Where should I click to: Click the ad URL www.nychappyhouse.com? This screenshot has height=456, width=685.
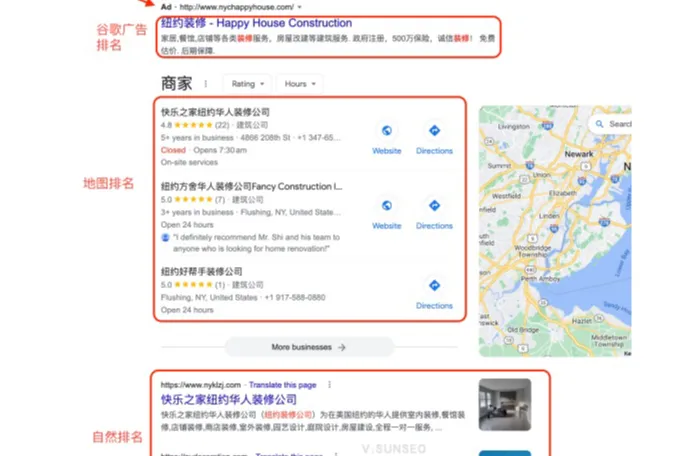(x=236, y=7)
